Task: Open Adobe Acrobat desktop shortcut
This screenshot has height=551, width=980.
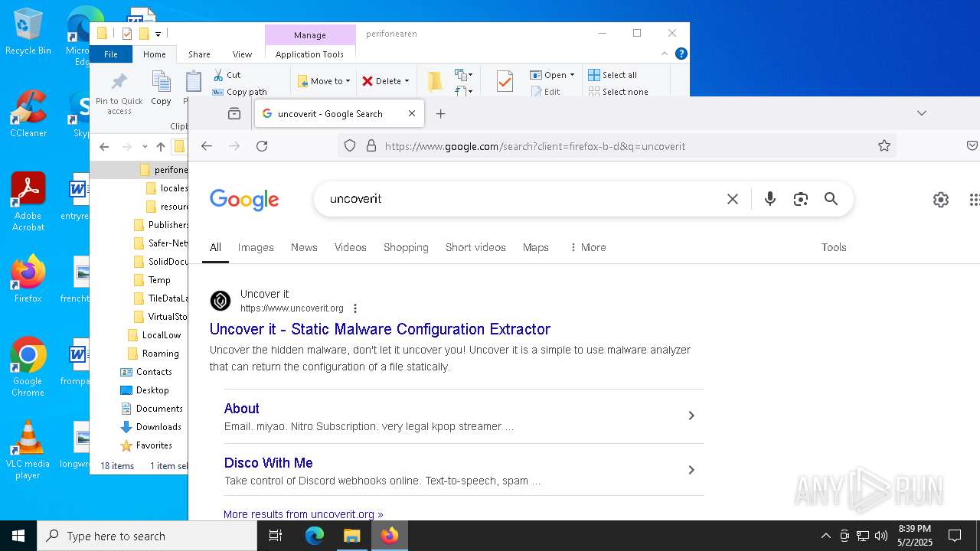Action: point(28,202)
